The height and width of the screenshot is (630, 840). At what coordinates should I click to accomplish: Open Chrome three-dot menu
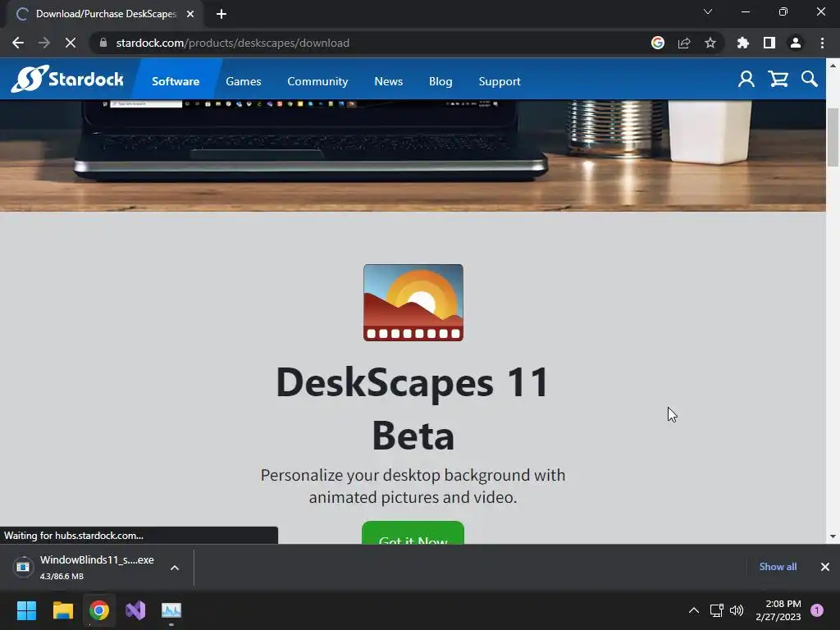(822, 43)
